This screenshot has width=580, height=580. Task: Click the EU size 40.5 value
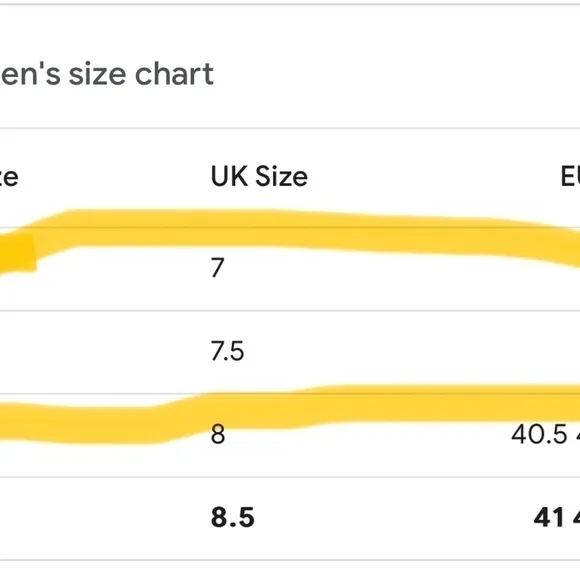[x=539, y=434]
